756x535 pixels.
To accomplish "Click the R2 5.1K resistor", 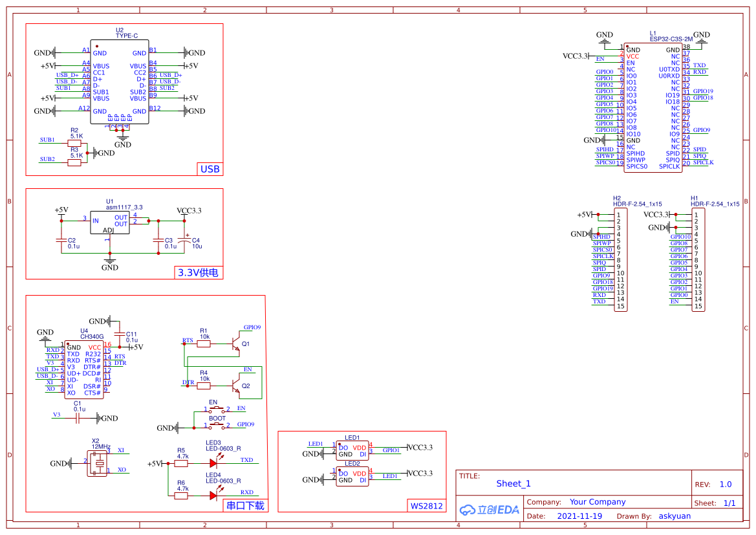I will point(74,143).
